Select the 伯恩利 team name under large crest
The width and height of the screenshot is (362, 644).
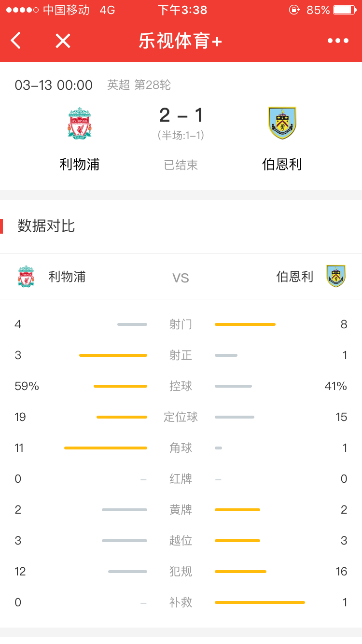[x=282, y=165]
